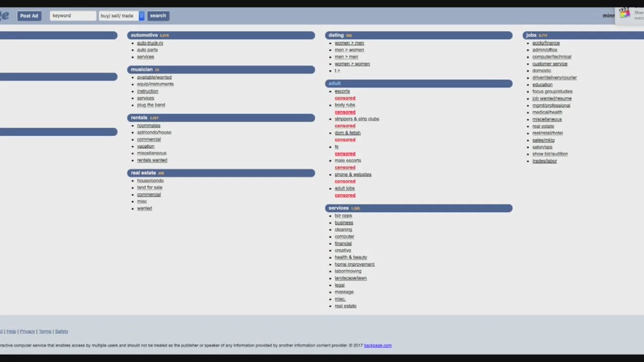Open wanted link under real estate

click(x=144, y=208)
